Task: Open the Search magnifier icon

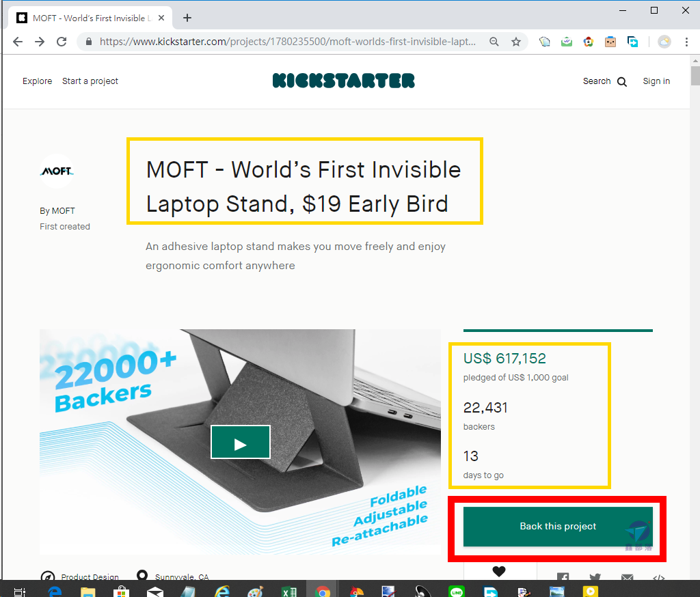Action: pos(622,82)
